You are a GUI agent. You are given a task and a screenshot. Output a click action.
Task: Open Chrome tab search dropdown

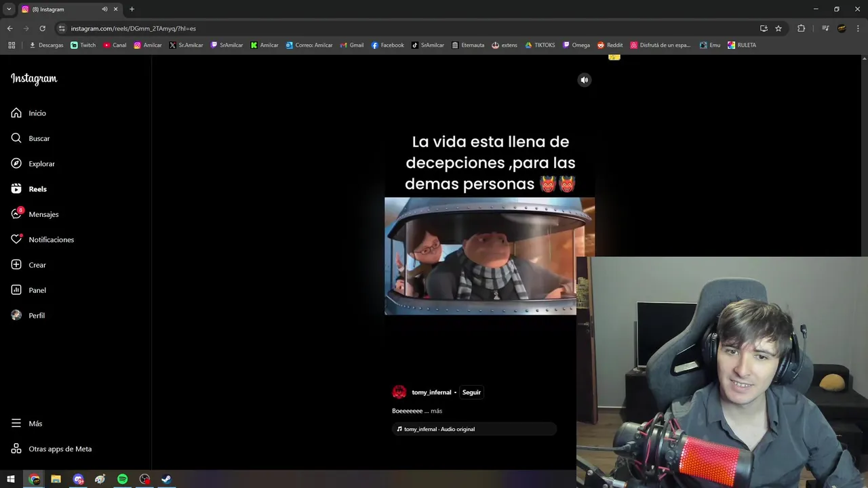click(9, 9)
